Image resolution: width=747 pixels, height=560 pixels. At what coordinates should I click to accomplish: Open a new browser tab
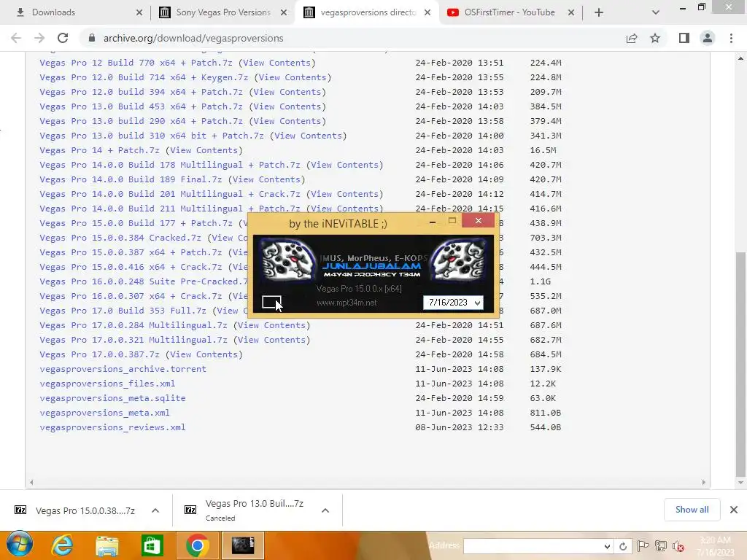599,12
